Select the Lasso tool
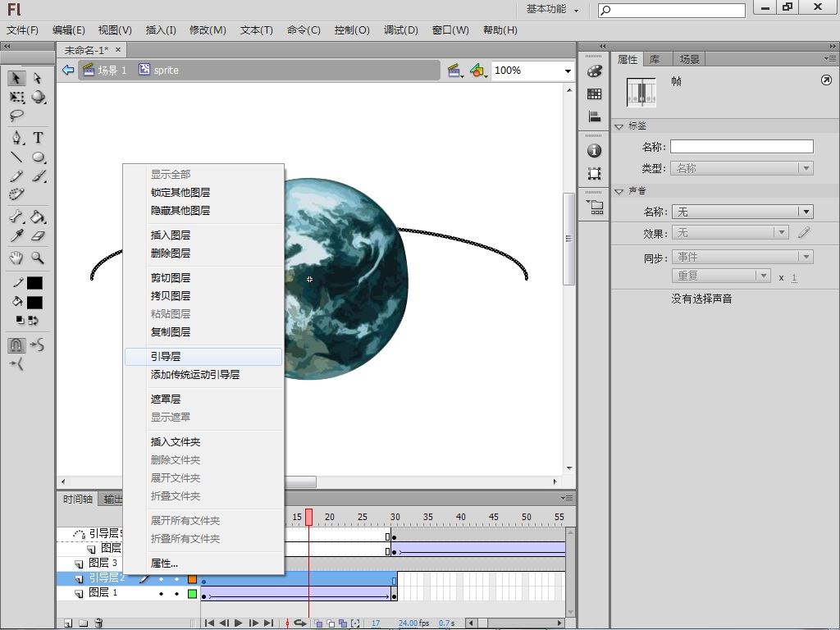840x630 pixels. [x=16, y=116]
